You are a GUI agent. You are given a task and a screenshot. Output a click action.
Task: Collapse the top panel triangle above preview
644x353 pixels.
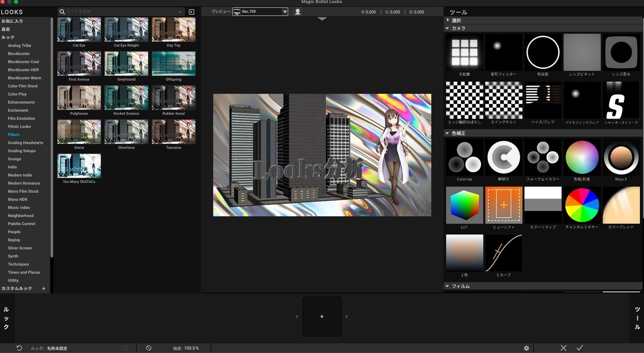(322, 19)
